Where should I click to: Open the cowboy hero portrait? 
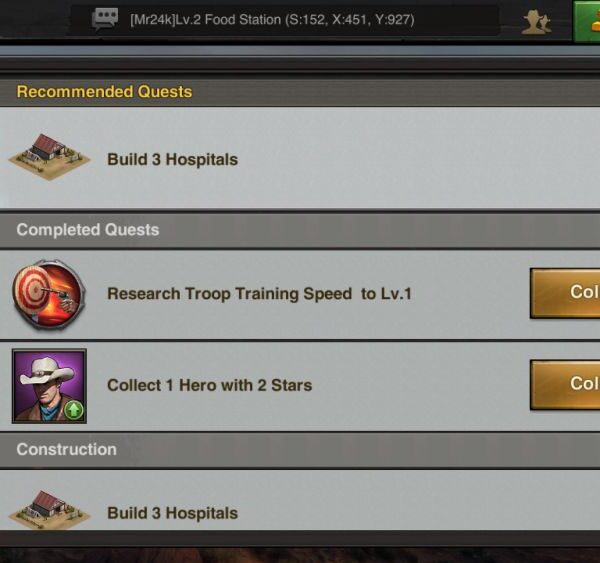coord(49,386)
